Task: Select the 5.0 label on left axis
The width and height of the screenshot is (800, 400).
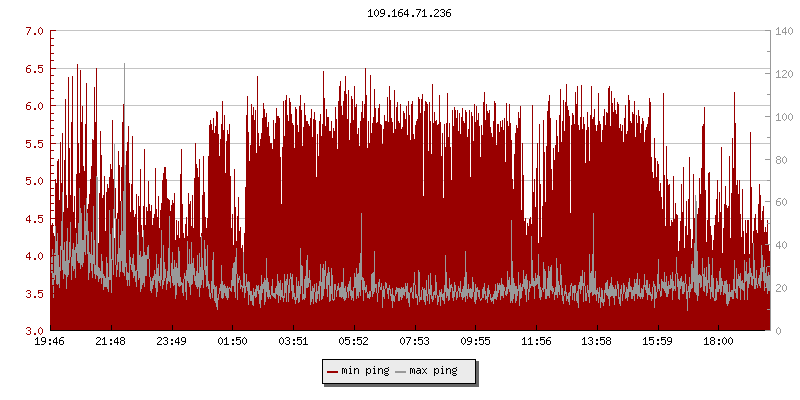Action: coord(34,181)
